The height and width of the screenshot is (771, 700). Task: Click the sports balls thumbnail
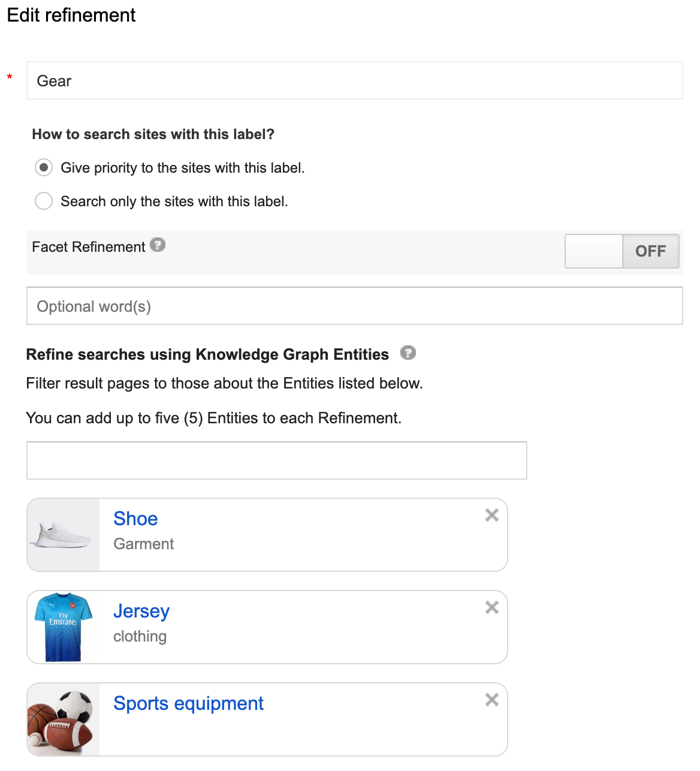click(x=64, y=719)
